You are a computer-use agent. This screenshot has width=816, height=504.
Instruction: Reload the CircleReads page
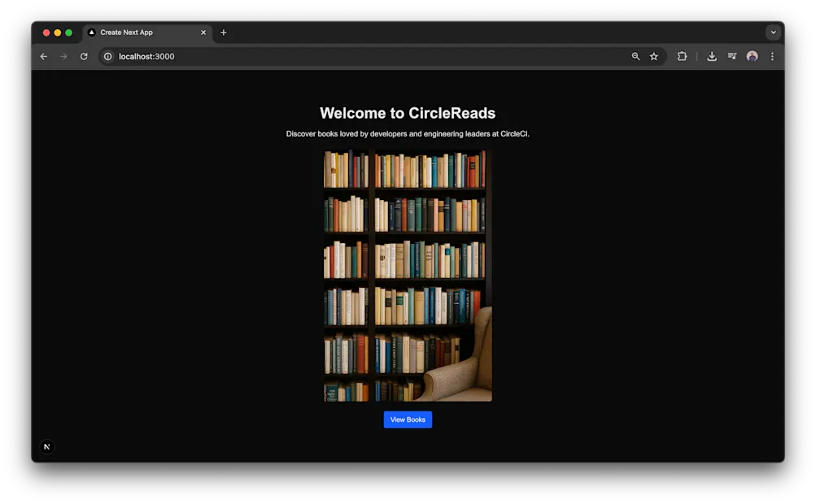coord(84,56)
